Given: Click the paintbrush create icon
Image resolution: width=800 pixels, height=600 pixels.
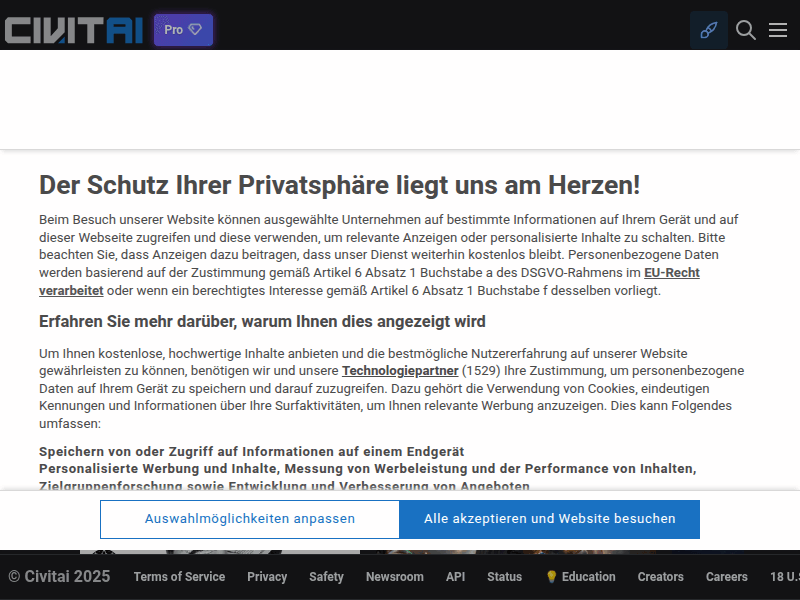Looking at the screenshot, I should 708,30.
